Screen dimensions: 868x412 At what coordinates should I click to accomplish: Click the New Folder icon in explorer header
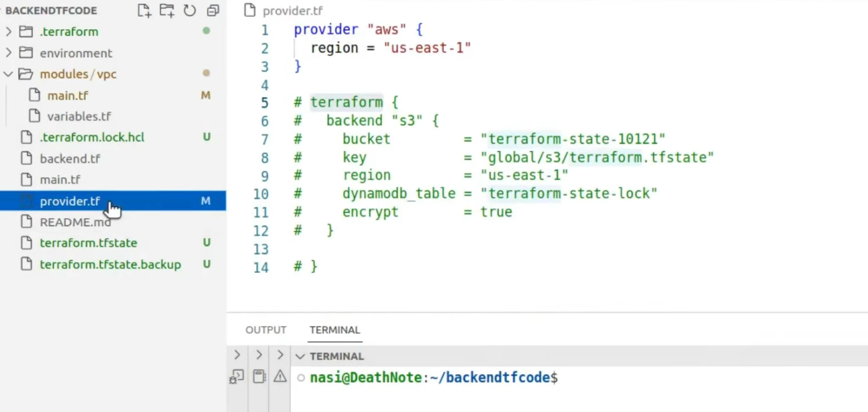tap(167, 11)
